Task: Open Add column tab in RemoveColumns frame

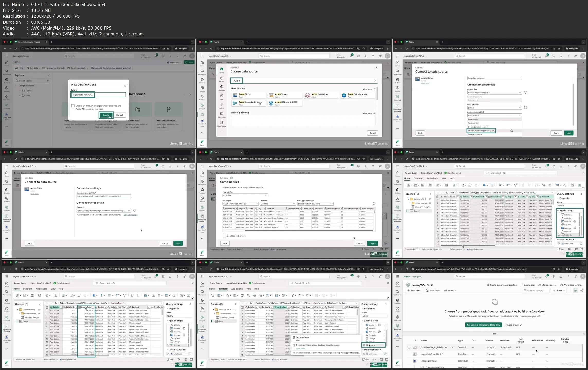Action: tap(41, 289)
